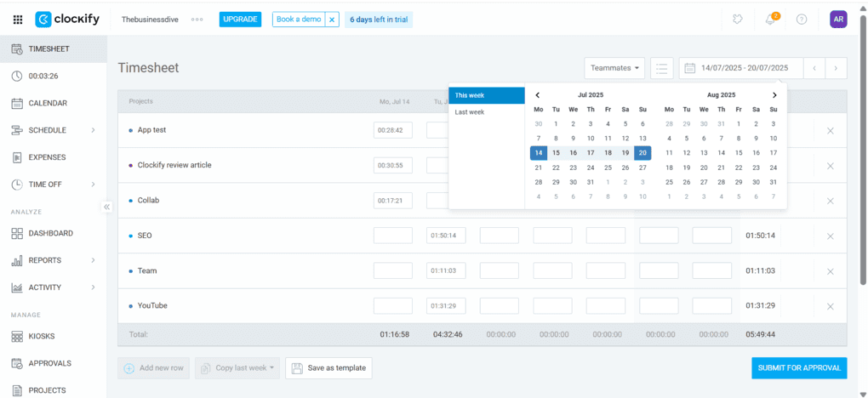This screenshot has width=868, height=398.
Task: Remove the Team row
Action: [831, 271]
